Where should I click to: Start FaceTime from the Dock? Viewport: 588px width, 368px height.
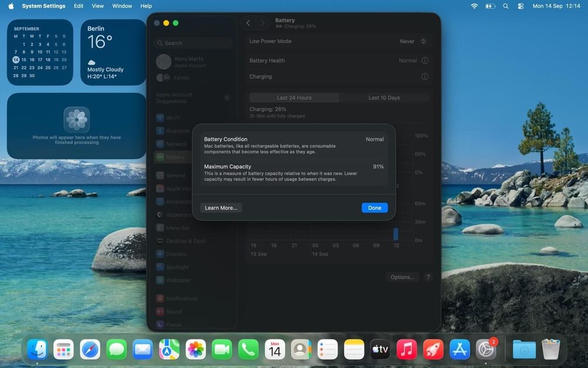pyautogui.click(x=222, y=349)
